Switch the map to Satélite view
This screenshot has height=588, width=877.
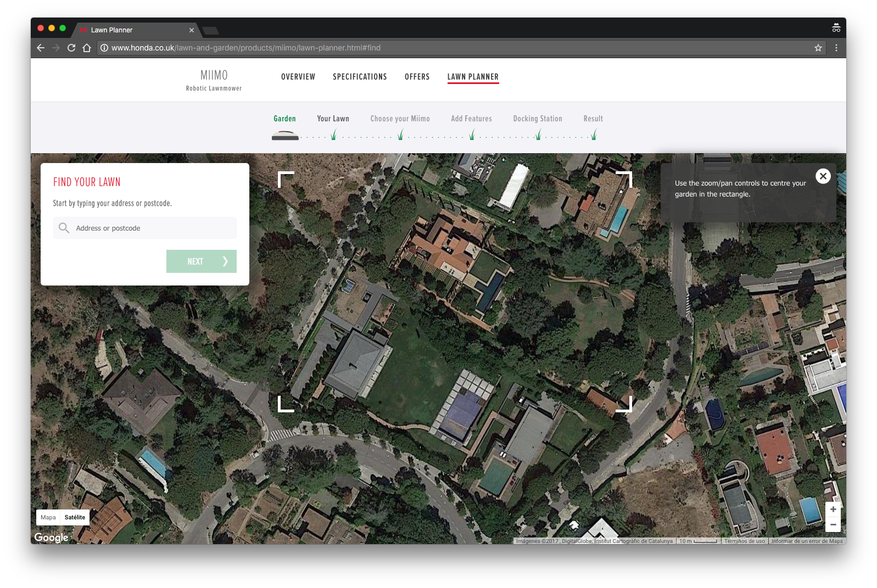[x=75, y=517]
